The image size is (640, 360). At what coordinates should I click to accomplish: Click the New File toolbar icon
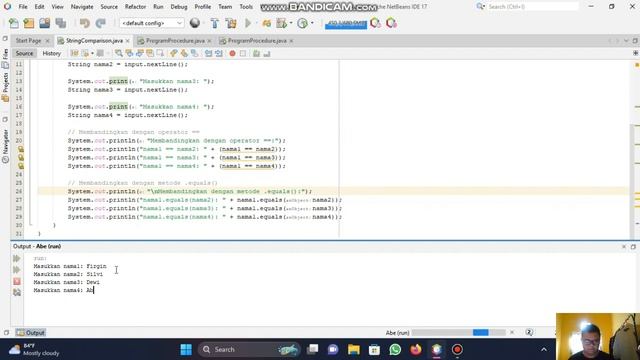click(x=13, y=23)
